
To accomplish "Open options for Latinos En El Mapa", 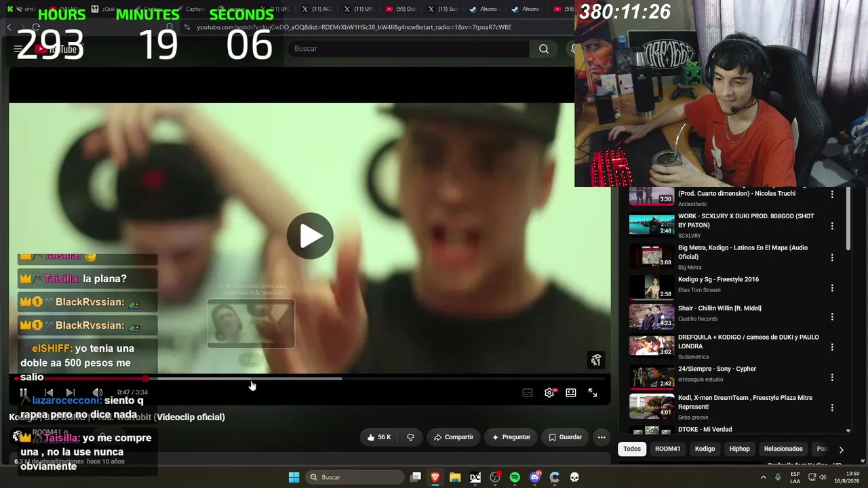I will click(832, 258).
